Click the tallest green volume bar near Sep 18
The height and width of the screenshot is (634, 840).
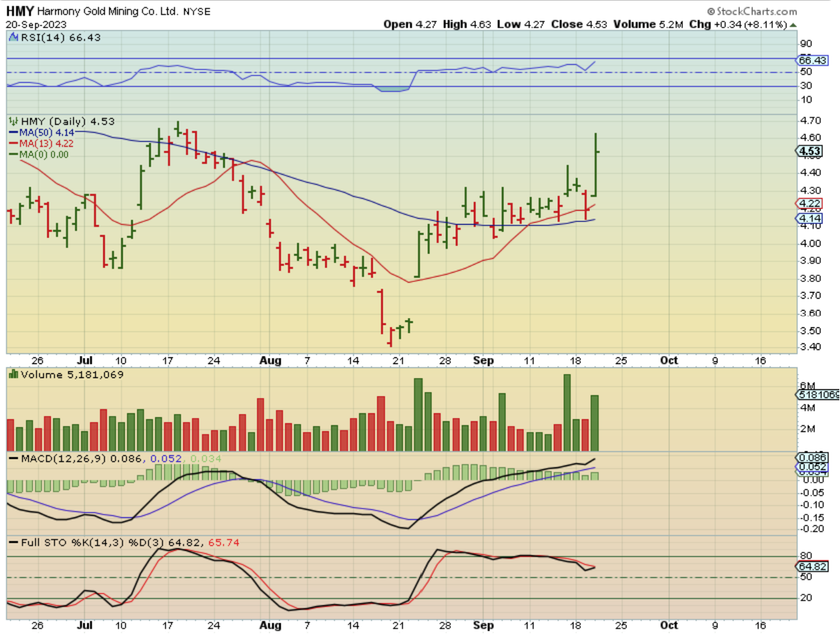[x=567, y=413]
